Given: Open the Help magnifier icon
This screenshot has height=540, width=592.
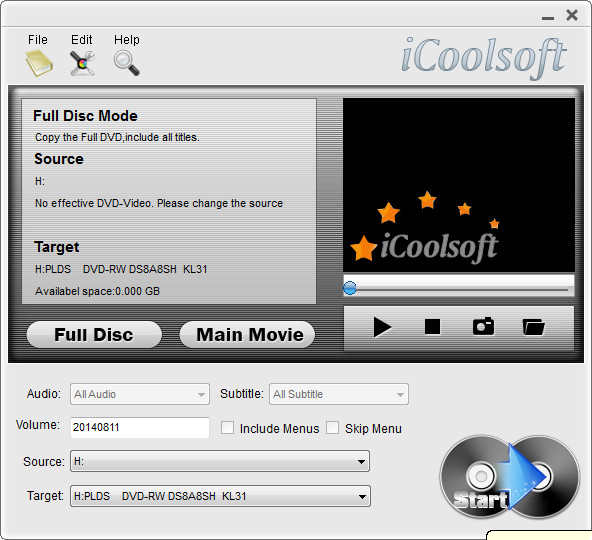Looking at the screenshot, I should [126, 63].
